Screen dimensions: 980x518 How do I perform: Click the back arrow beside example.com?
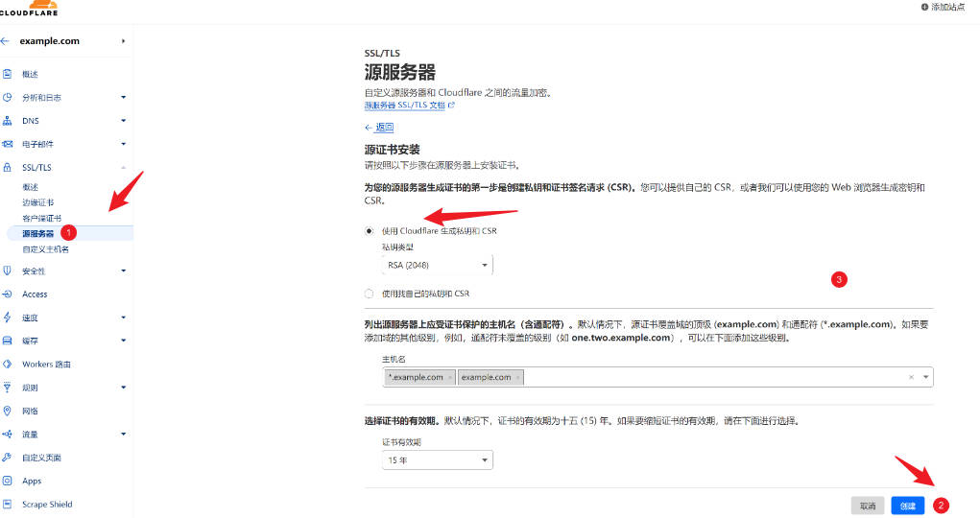coord(5,41)
